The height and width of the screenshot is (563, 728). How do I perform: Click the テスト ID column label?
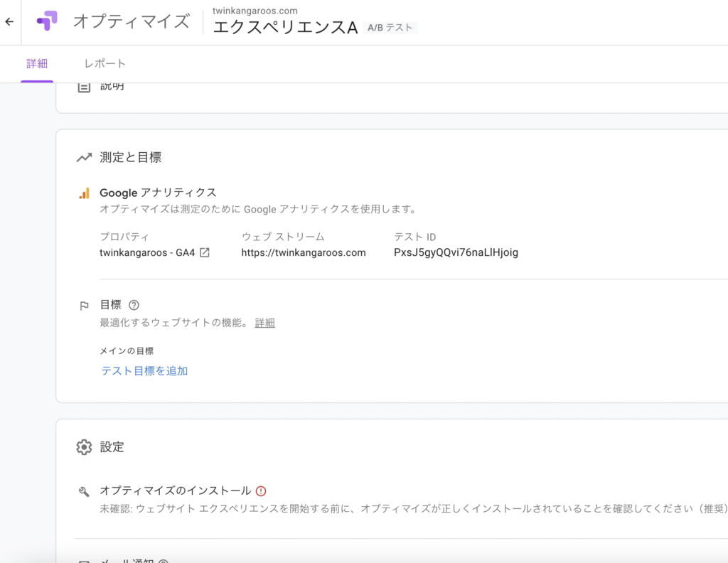point(414,237)
